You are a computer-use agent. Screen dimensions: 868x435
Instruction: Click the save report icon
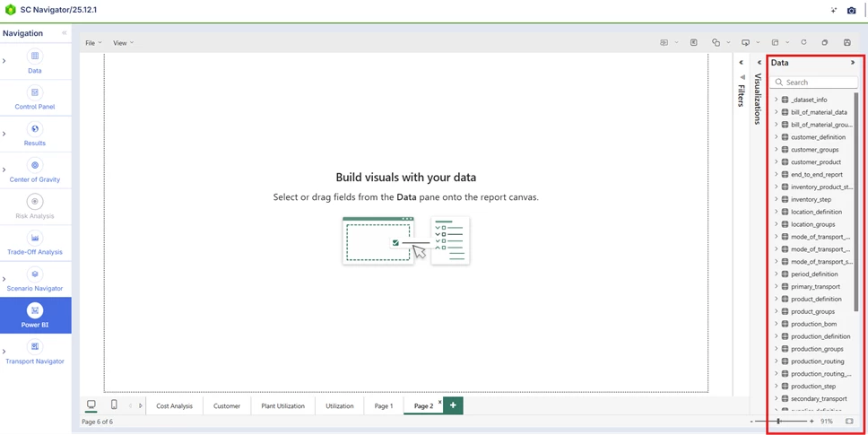[x=847, y=43]
